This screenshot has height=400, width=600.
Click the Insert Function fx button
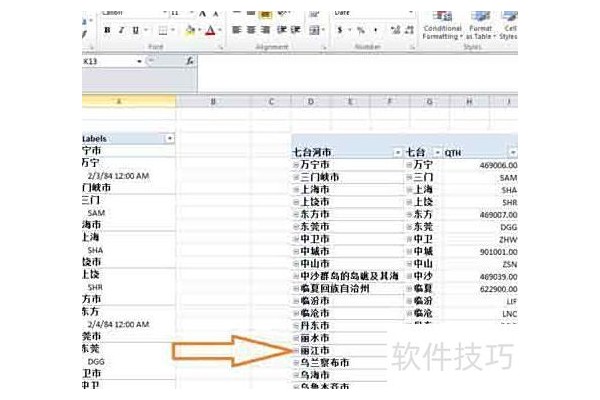[x=190, y=61]
